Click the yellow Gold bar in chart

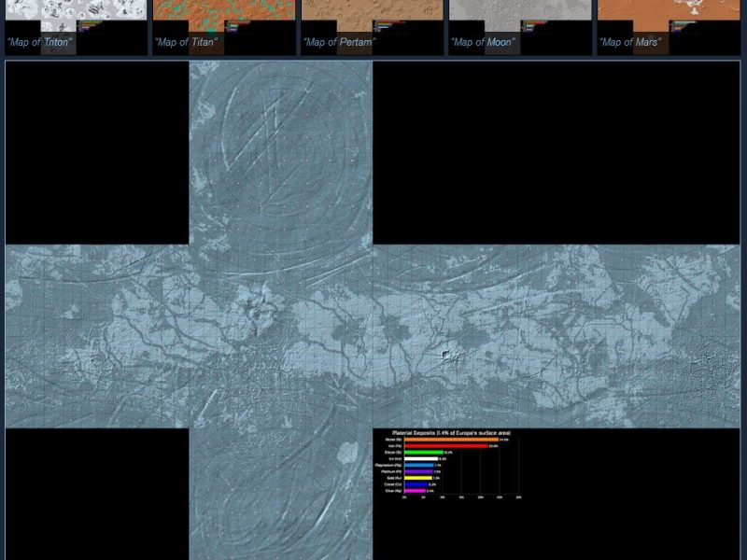pos(417,478)
